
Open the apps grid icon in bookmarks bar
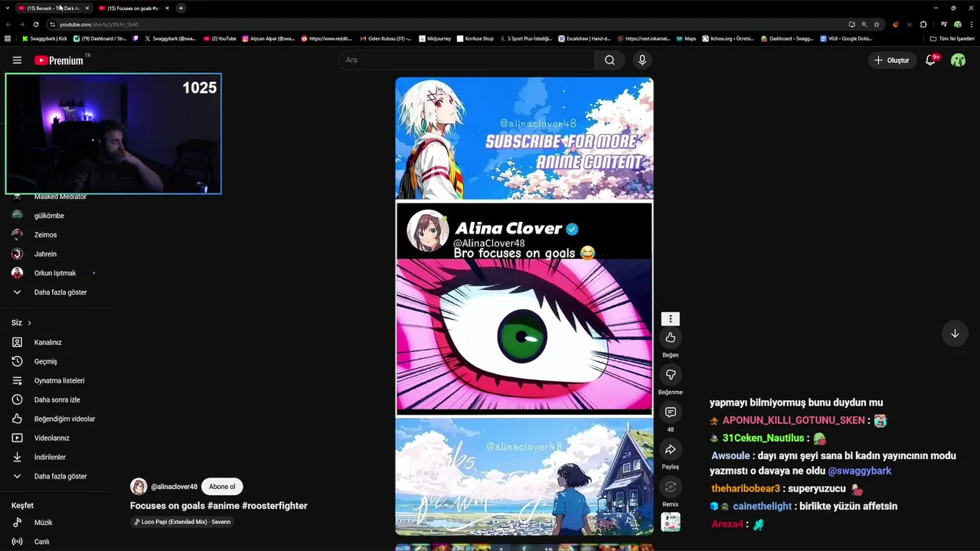(8, 38)
